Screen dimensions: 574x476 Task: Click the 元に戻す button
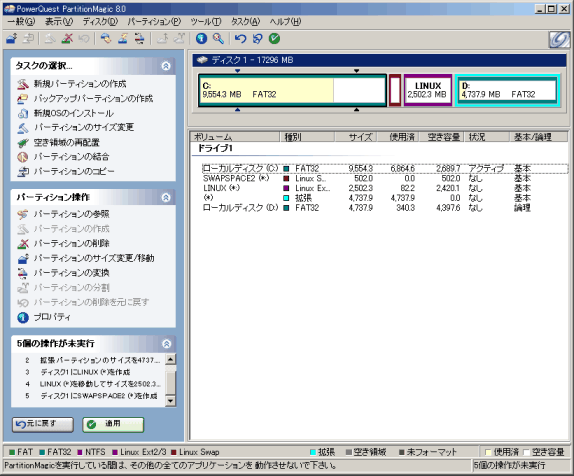click(x=43, y=424)
